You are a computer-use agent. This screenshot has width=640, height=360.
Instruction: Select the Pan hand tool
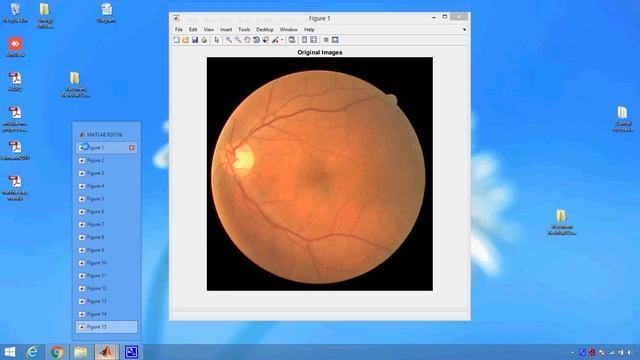(x=247, y=40)
